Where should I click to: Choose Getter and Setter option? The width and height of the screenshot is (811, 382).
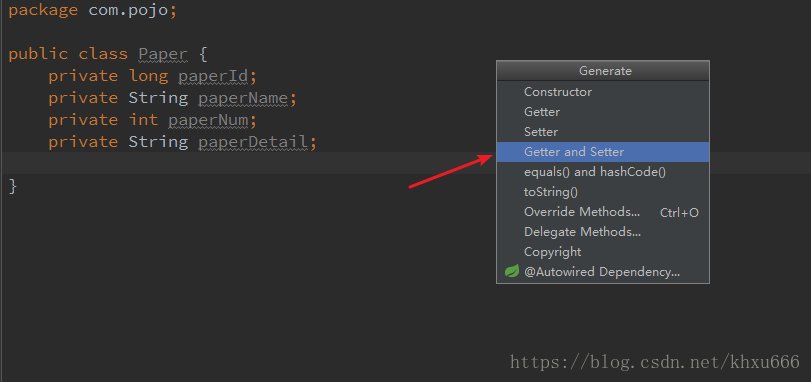click(603, 152)
